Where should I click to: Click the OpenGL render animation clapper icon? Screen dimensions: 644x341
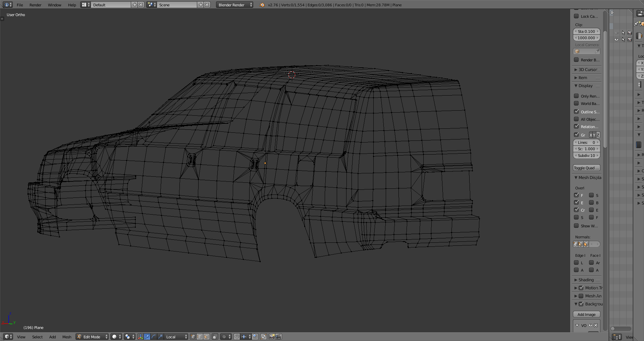(278, 337)
